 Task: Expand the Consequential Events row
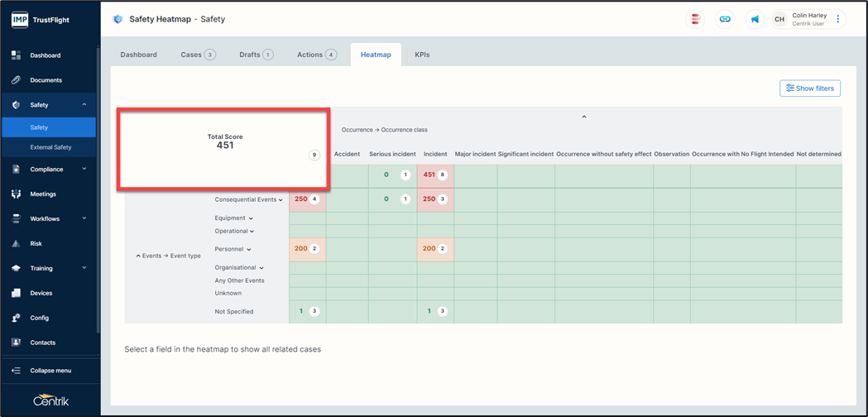tap(281, 200)
